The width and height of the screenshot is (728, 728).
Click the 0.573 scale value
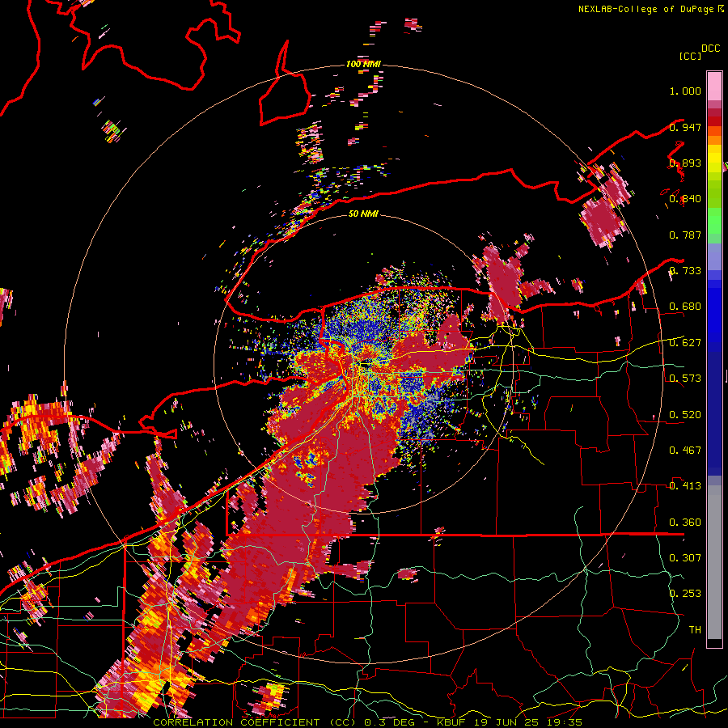pyautogui.click(x=685, y=379)
